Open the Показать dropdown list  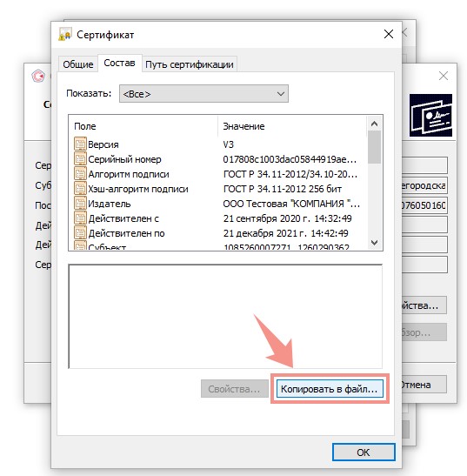tap(203, 94)
